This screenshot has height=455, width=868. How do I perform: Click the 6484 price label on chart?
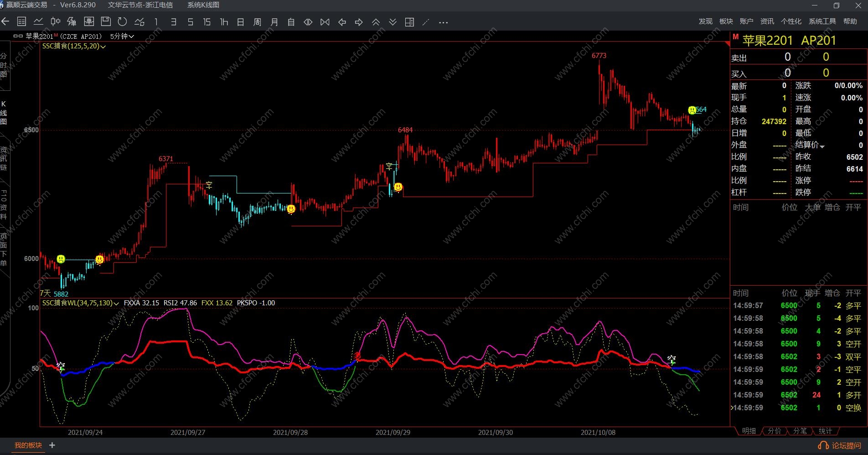click(x=405, y=130)
